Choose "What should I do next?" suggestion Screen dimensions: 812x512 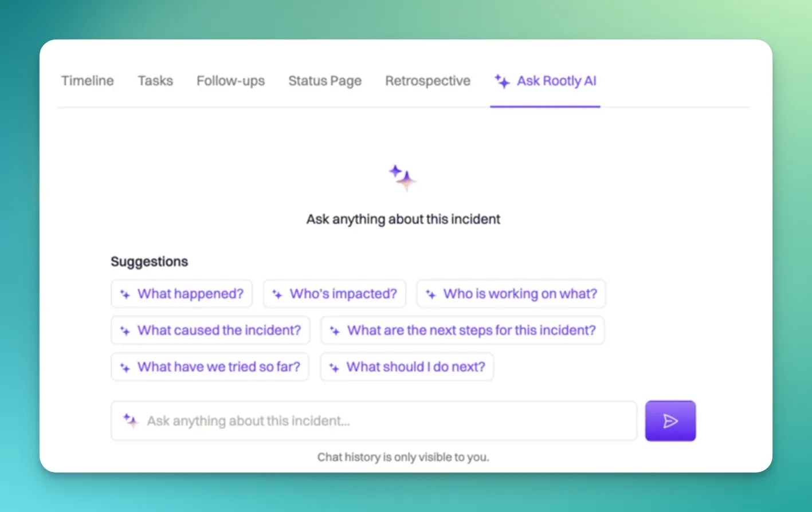(x=407, y=367)
